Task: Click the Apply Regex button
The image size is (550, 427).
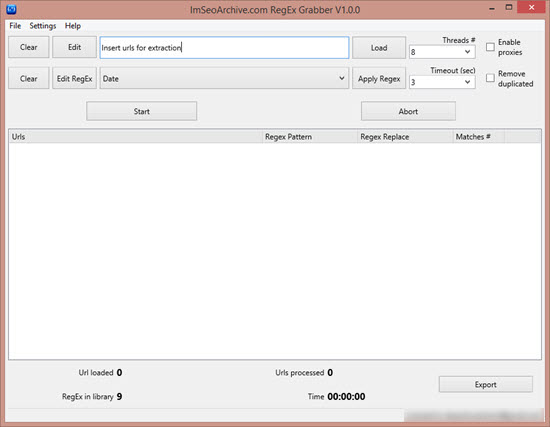Action: (379, 79)
